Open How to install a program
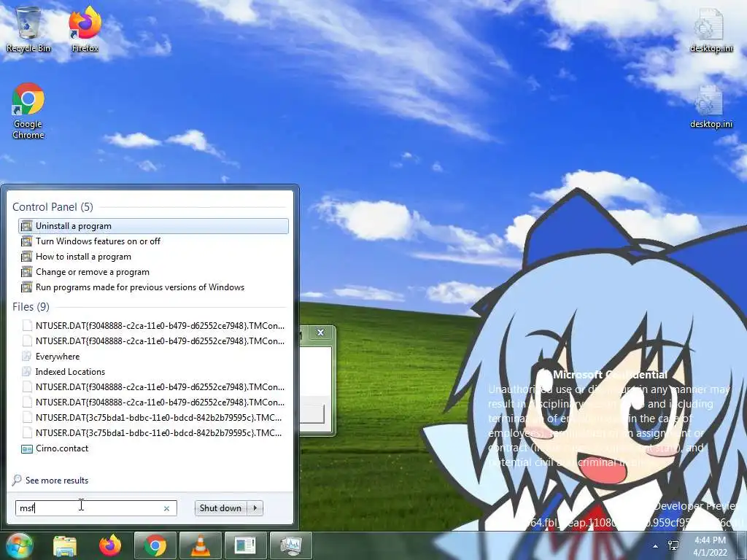747x560 pixels. [153, 256]
